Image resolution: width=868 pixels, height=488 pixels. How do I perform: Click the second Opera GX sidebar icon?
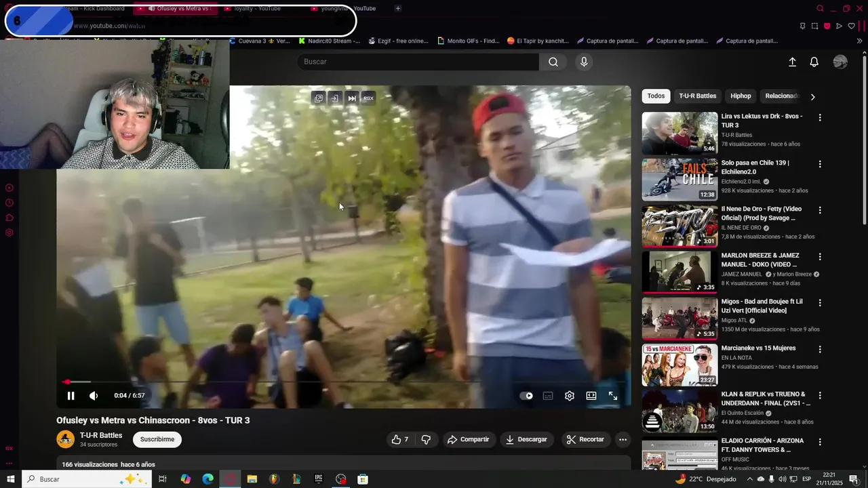[x=9, y=203]
